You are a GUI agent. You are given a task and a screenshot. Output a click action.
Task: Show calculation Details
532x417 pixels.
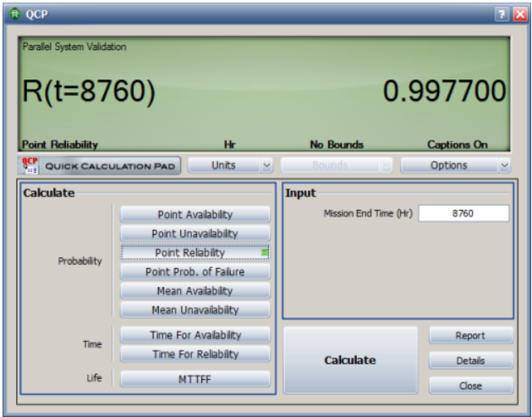[x=471, y=360]
